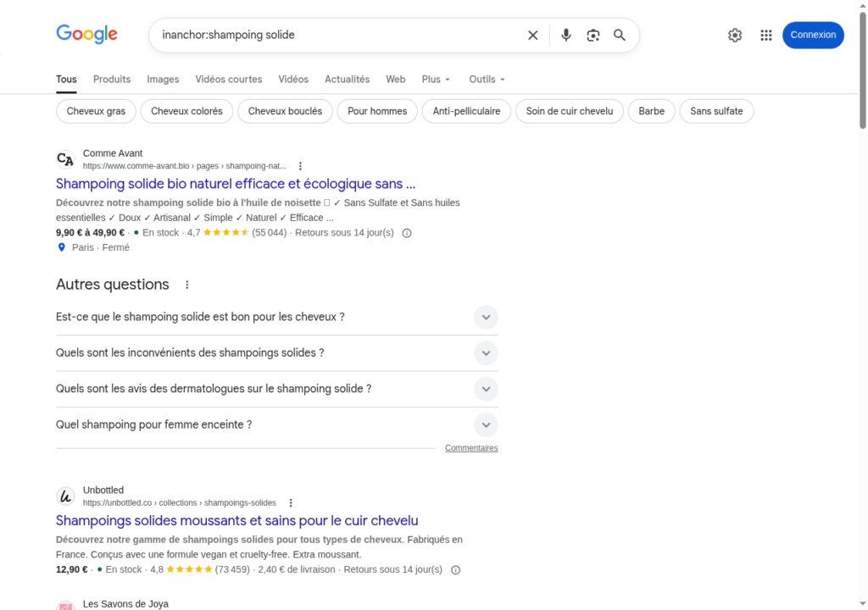Click info icon beside Comme Avant return policy
This screenshot has height=610, width=868.
click(407, 233)
